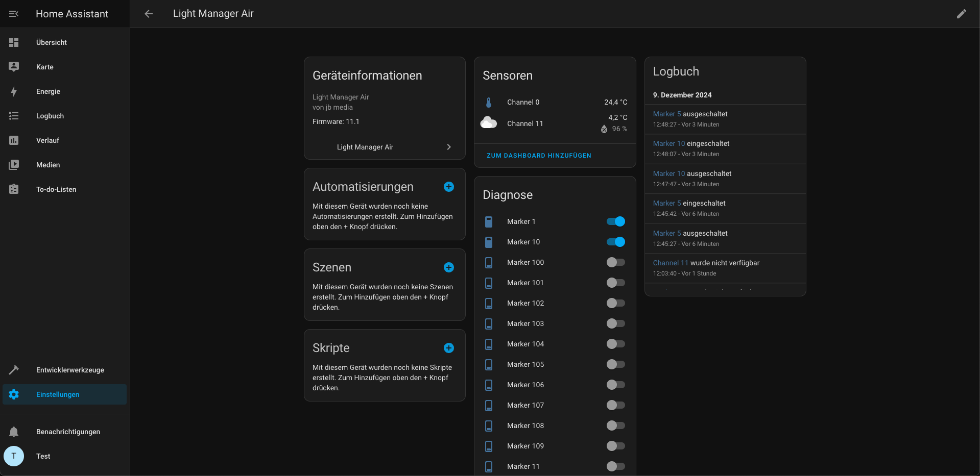Click the Einstellungen gear icon
This screenshot has height=476, width=980.
[x=14, y=394]
